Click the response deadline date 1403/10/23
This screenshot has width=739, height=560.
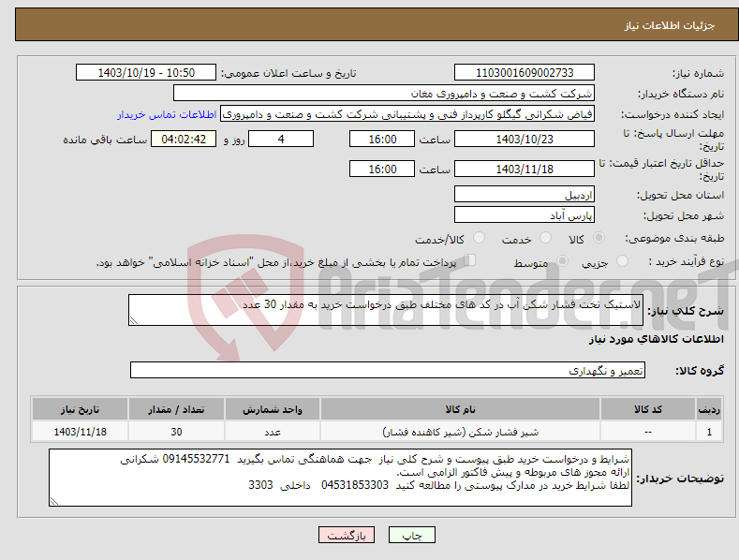coord(525,139)
